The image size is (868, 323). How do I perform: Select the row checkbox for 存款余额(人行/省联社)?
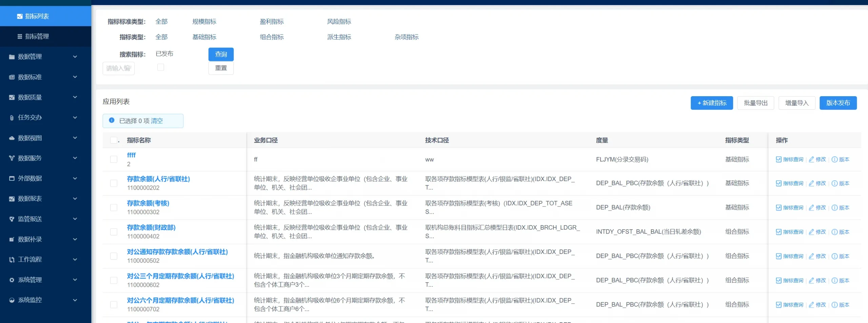coord(114,183)
